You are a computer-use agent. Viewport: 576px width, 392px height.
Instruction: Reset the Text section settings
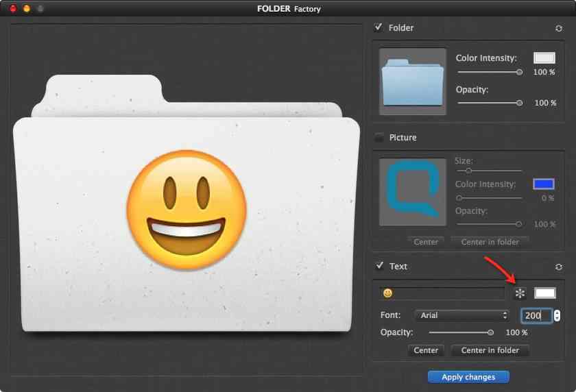[559, 267]
